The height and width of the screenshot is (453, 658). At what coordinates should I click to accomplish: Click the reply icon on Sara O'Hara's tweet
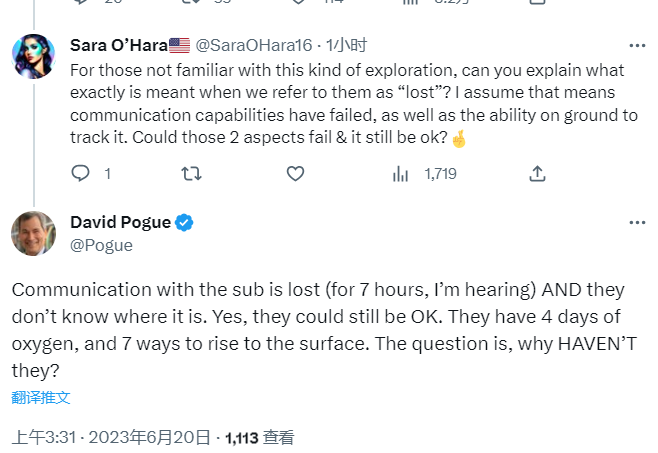click(81, 174)
